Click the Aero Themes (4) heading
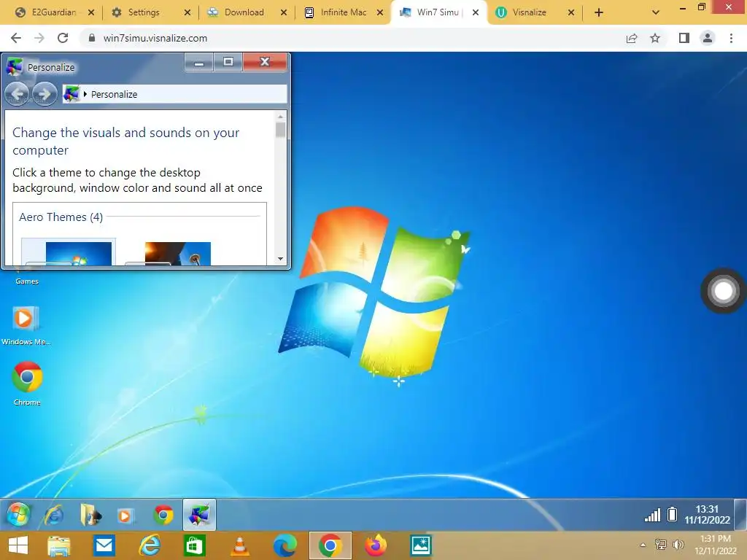This screenshot has width=747, height=560. coord(61,217)
